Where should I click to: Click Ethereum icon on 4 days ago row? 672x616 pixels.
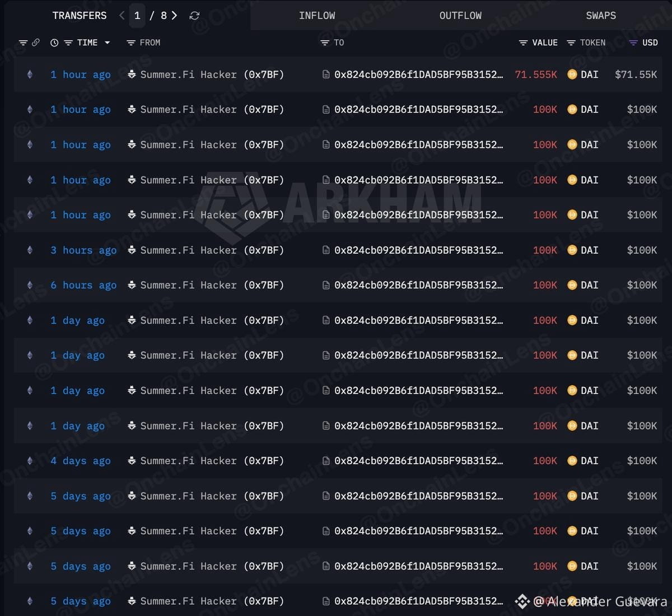[x=30, y=461]
